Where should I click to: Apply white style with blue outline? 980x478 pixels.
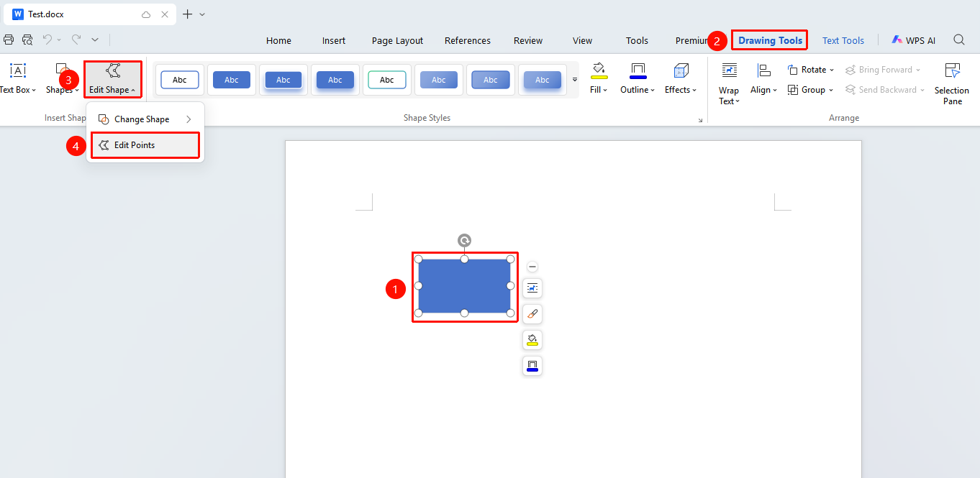coord(180,80)
